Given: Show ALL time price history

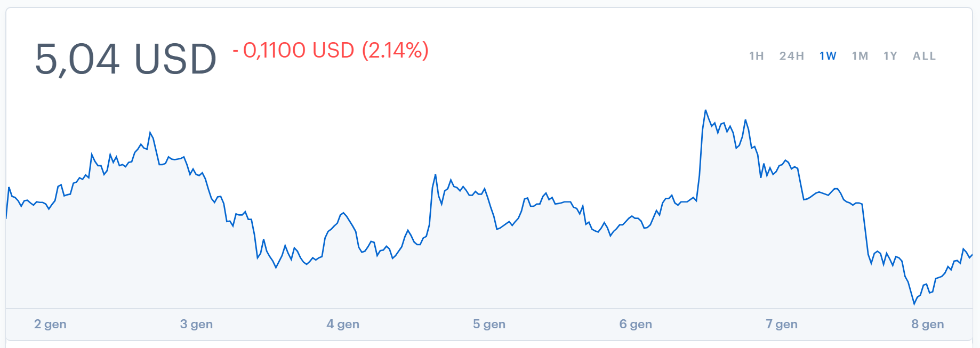Looking at the screenshot, I should click(x=924, y=56).
